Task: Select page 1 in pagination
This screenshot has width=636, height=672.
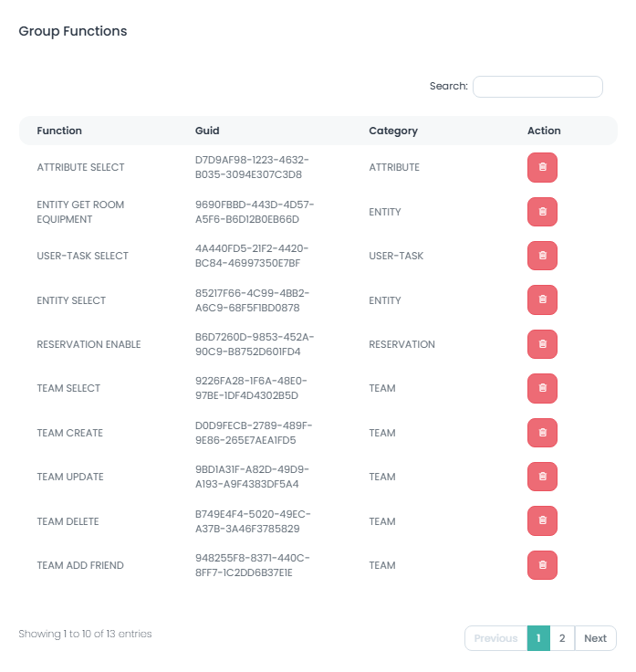Action: coord(538,638)
